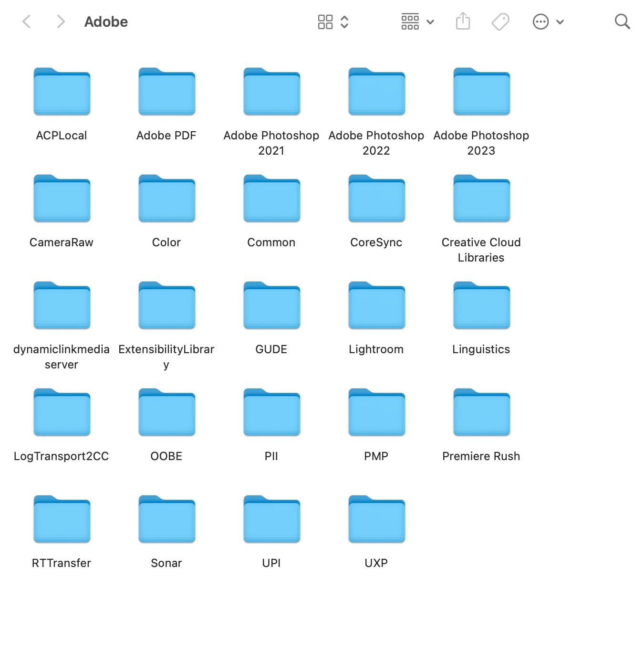Click the 'Sonar' name label

pyautogui.click(x=166, y=563)
